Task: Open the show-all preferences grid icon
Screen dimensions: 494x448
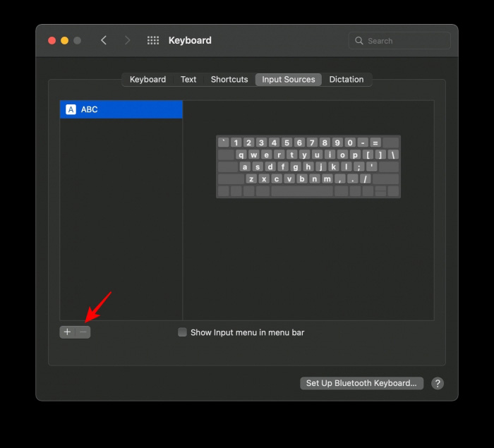Action: point(152,41)
